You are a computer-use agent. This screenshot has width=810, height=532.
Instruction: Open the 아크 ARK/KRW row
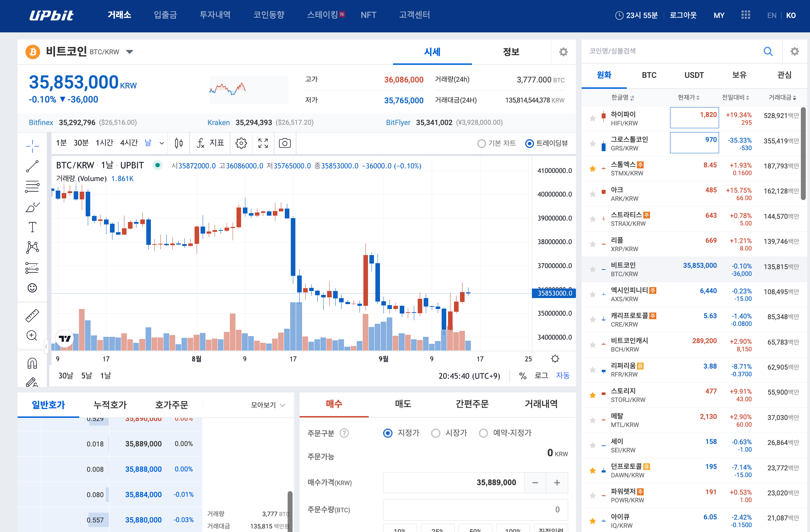694,194
